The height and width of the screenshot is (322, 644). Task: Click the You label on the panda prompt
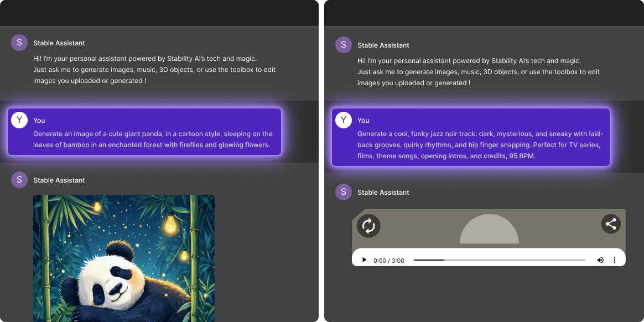coord(38,120)
